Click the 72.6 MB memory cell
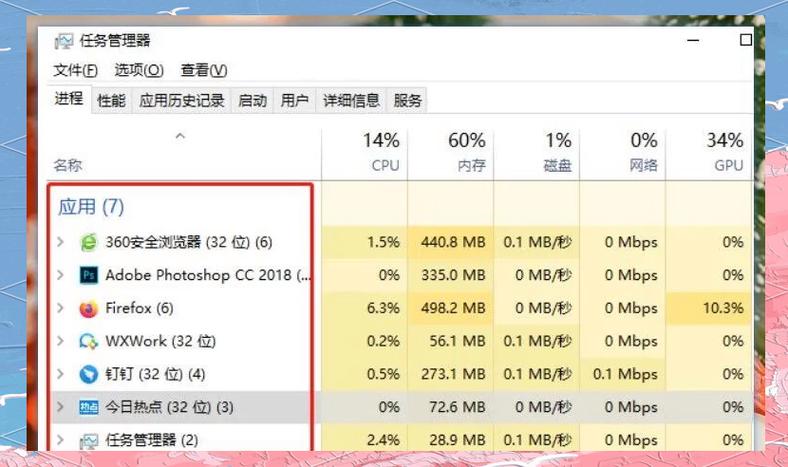Screen dimensions: 788x467 450,407
